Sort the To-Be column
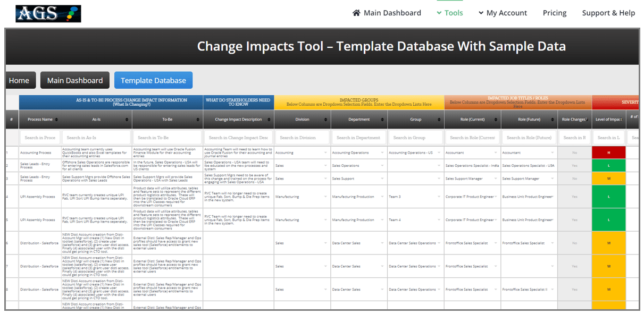 point(197,119)
